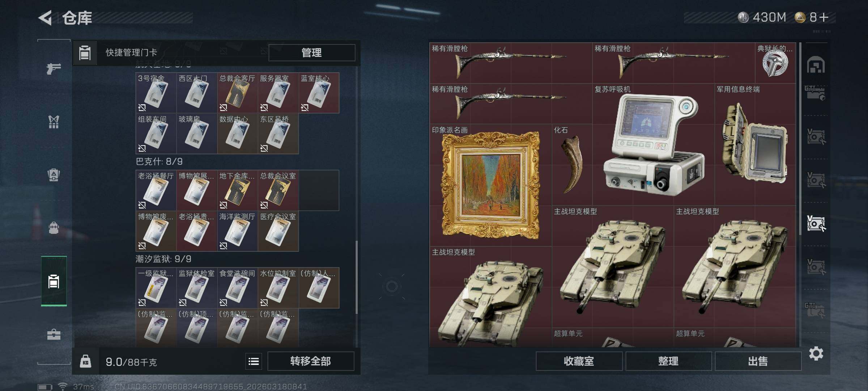Switch to the top safe-house storage icon
Screen dimensions: 868x391
tap(816, 65)
